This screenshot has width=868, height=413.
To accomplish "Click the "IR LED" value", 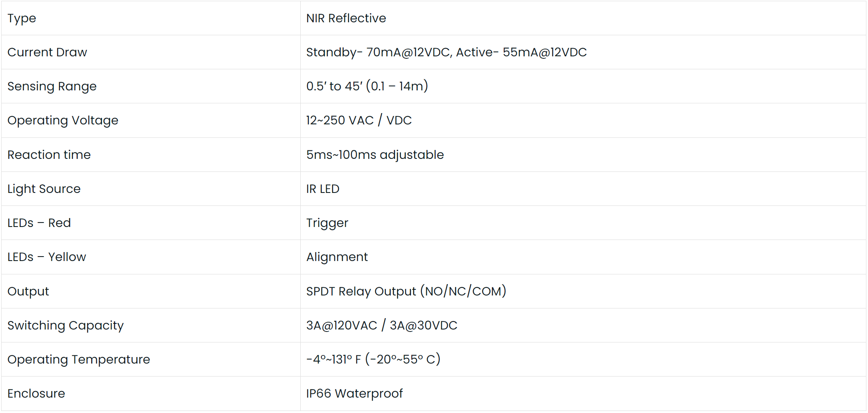I will coord(323,189).
